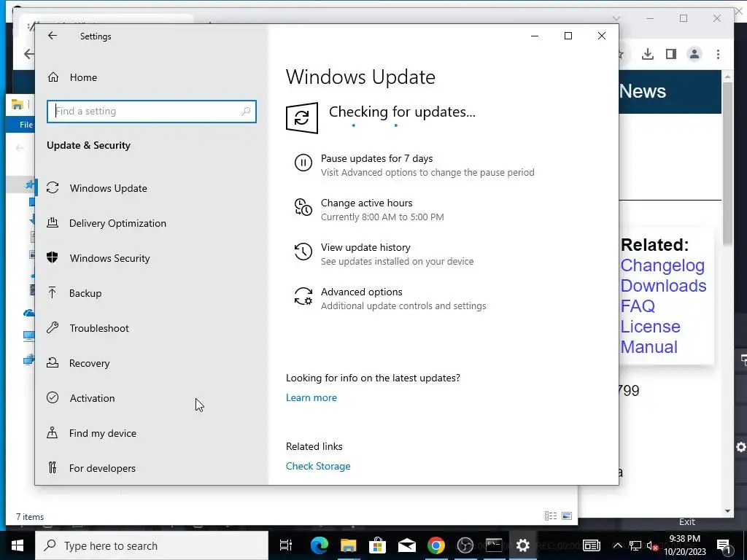
Task: Click Settings gear in taskbar
Action: [523, 545]
